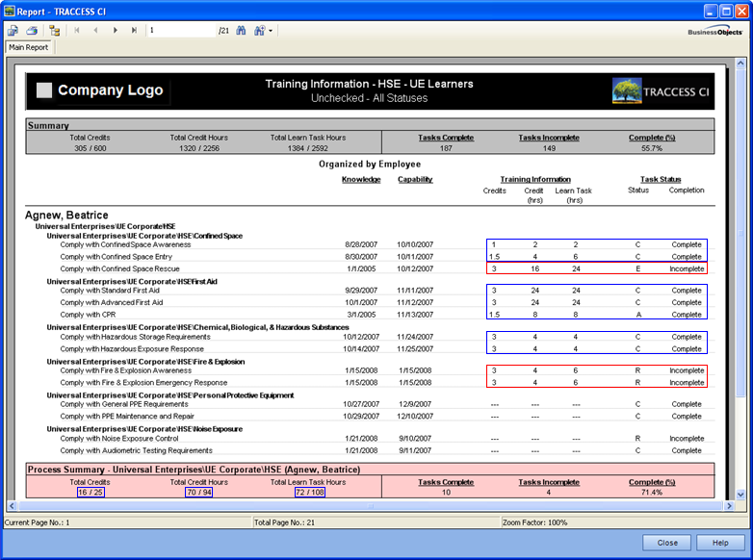Viewport: 753px width, 560px height.
Task: Click Fire & Explosion Emergency Response row
Action: click(x=370, y=382)
